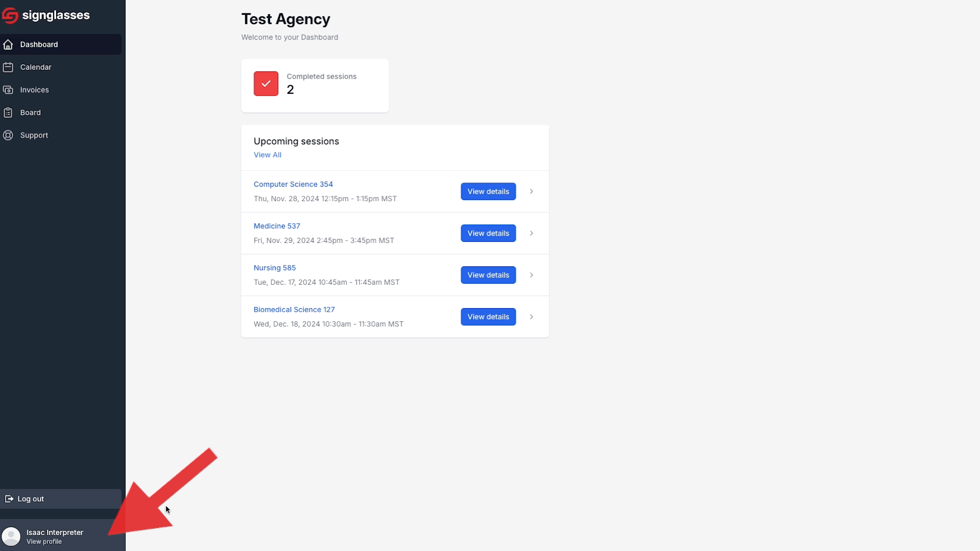View details for Computer Science 354
The image size is (980, 551).
[x=488, y=191]
